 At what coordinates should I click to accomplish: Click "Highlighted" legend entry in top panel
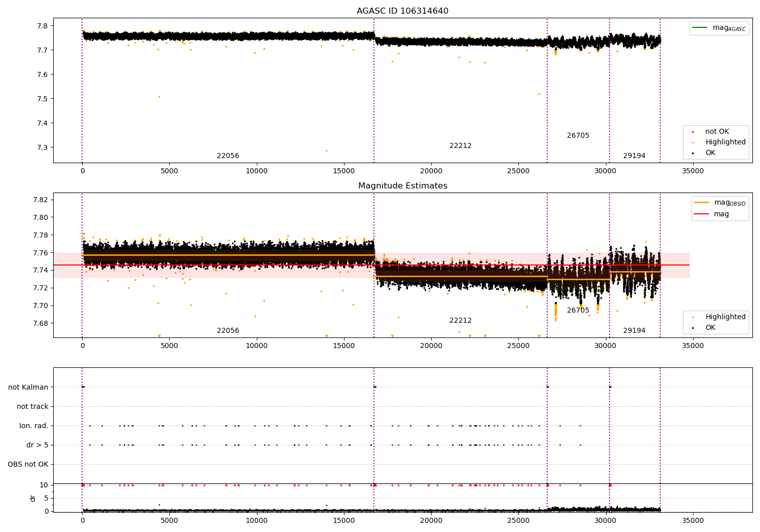pos(726,142)
